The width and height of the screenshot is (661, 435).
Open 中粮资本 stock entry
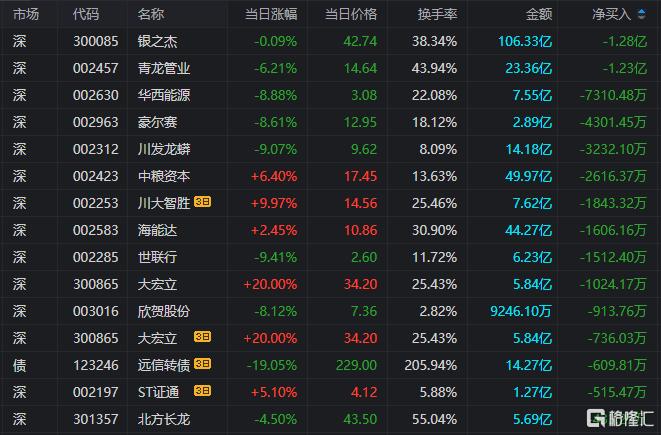click(164, 176)
